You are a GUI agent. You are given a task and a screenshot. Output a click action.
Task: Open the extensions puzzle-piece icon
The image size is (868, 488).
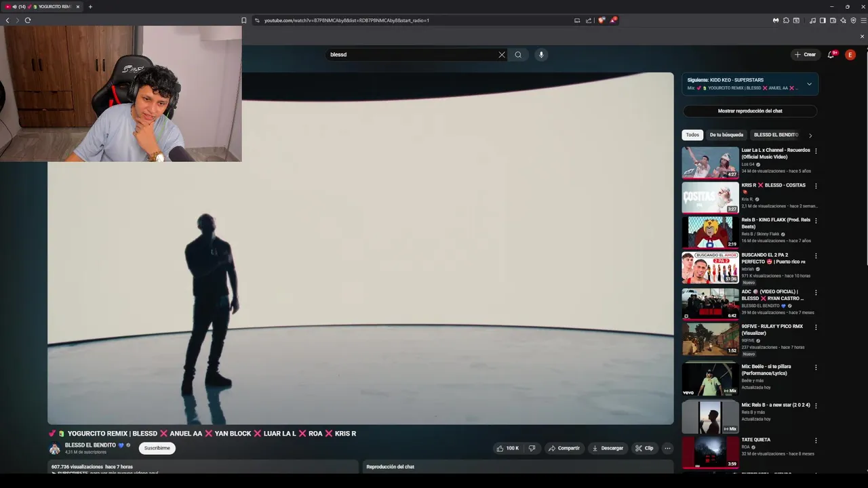[x=786, y=20]
